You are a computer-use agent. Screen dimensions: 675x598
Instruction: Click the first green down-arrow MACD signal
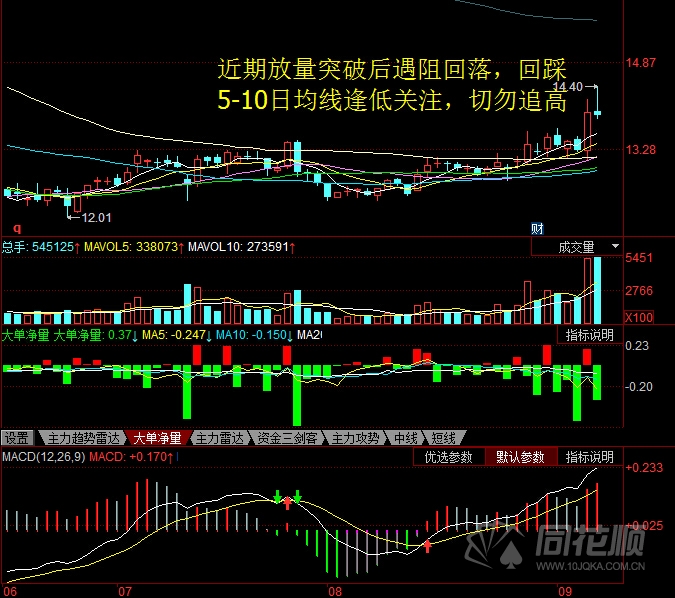(x=277, y=496)
